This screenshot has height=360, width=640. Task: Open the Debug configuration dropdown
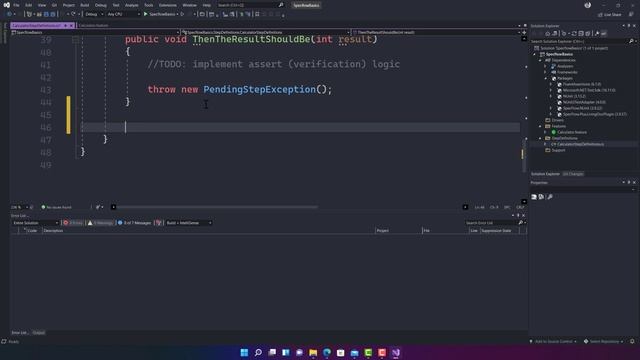tap(93, 14)
